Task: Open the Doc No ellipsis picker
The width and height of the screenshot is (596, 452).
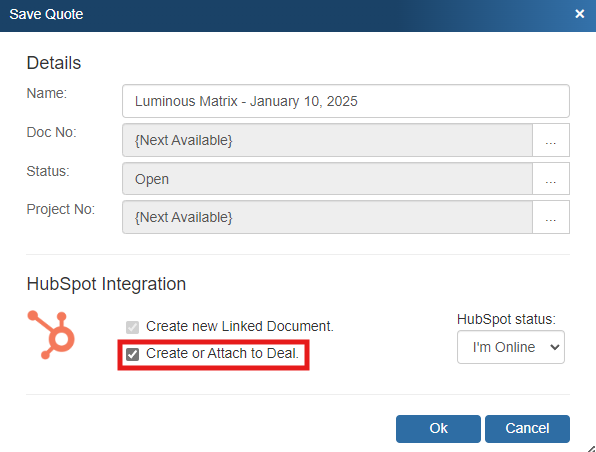Action: click(x=551, y=140)
